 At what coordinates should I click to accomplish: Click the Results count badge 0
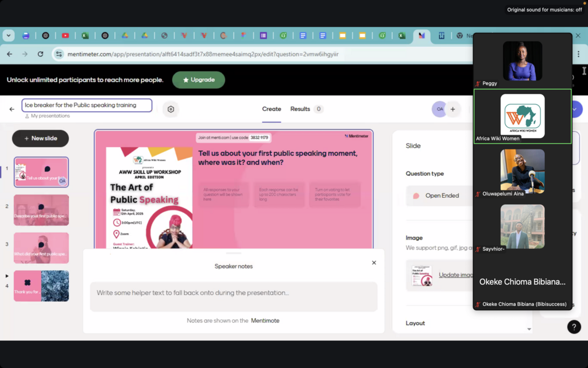[x=318, y=109]
